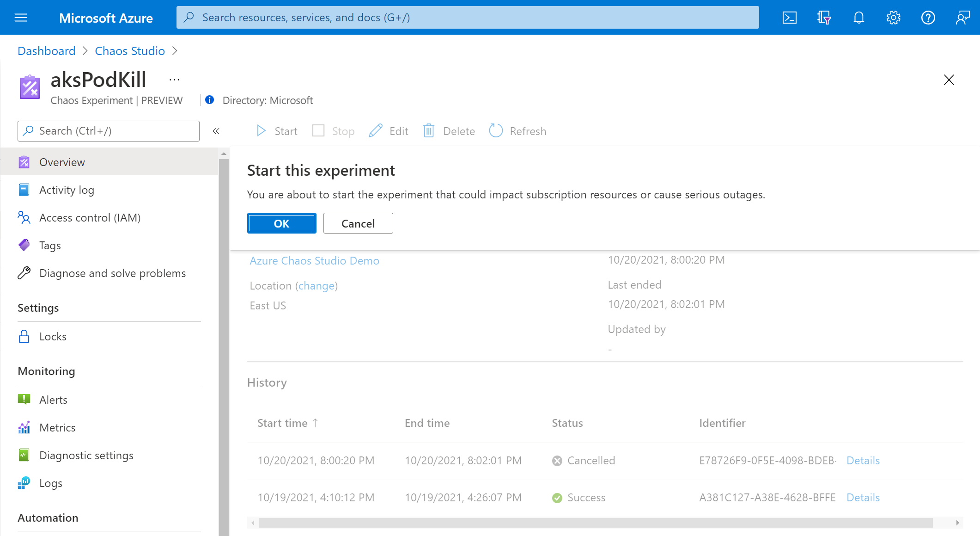The image size is (980, 536).
Task: Click the Delete experiment icon
Action: point(429,131)
